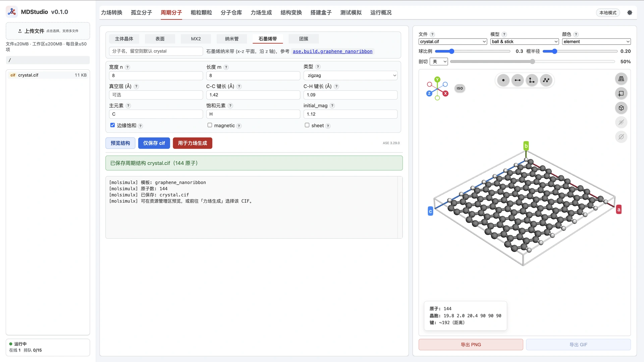Open settings via the gear icon
The width and height of the screenshot is (644, 362).
coord(630,12)
